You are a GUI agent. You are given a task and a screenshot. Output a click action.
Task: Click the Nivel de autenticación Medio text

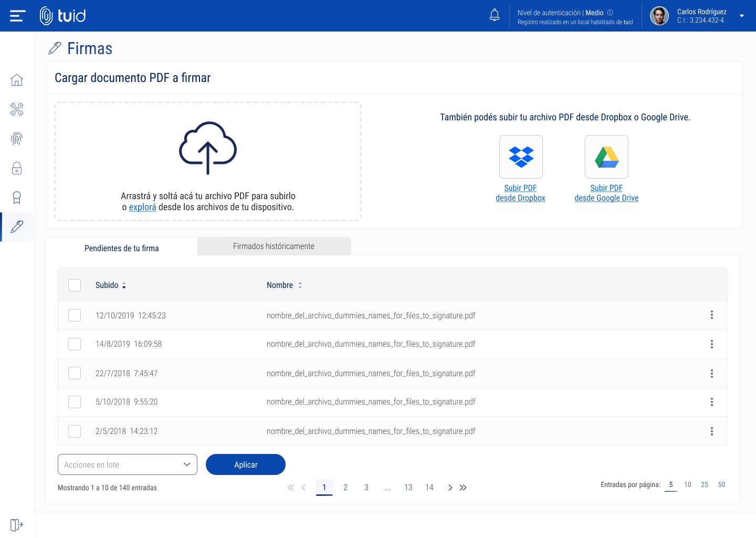(561, 13)
